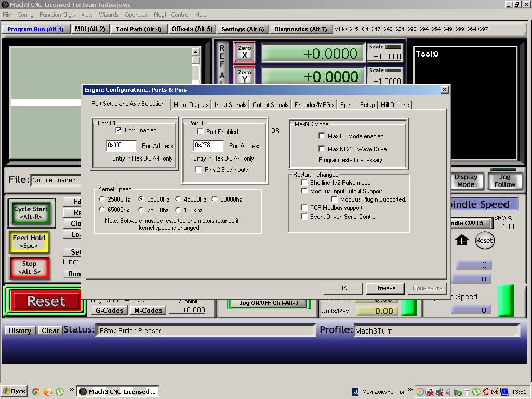Viewport: 532px width, 399px height.
Task: Select 60000hz kernel speed
Action: (215, 199)
